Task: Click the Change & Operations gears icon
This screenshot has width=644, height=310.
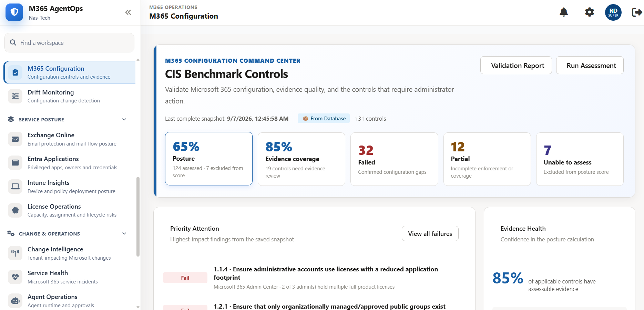Action: point(11,233)
